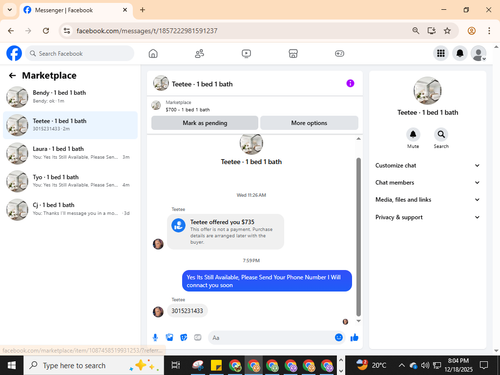Click the listing photo in right panel
This screenshot has height=375, width=500.
click(428, 91)
